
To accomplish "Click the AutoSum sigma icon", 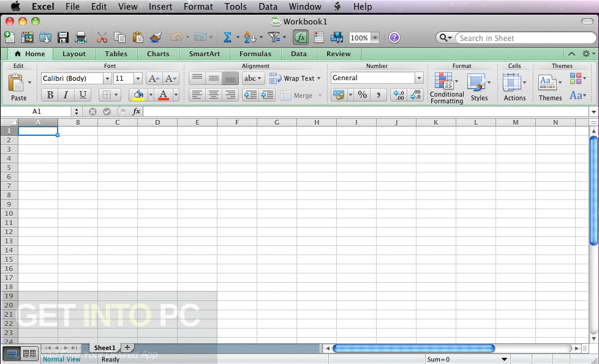I will click(x=227, y=37).
